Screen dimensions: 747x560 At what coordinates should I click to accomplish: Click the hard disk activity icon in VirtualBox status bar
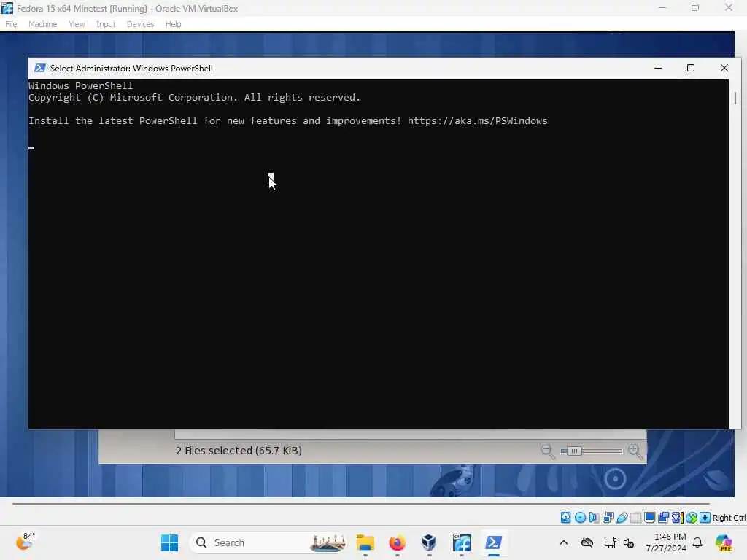[x=565, y=518]
